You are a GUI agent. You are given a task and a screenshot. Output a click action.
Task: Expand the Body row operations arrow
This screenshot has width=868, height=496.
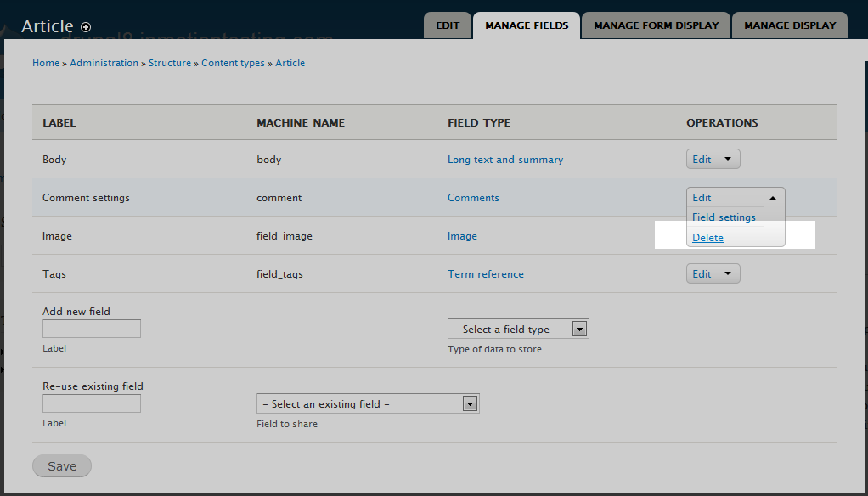pos(729,160)
